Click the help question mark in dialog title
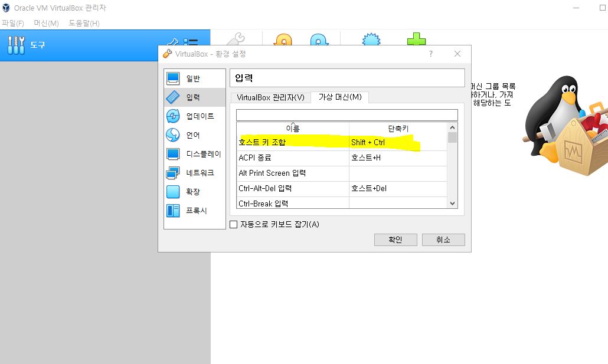 (x=431, y=54)
